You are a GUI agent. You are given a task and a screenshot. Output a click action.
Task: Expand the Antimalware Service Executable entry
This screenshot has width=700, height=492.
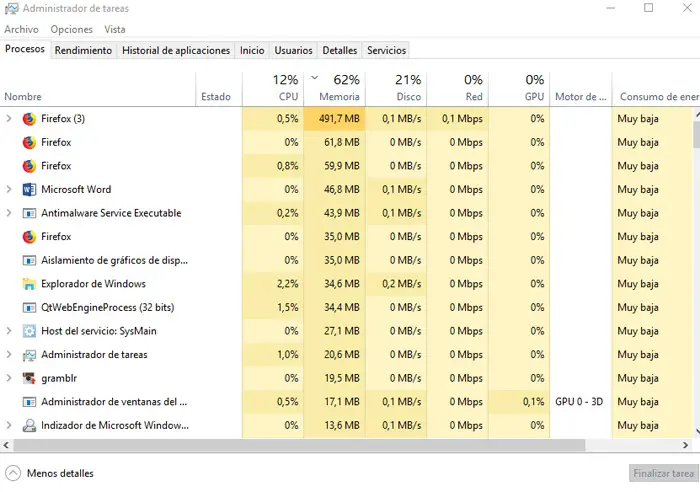click(9, 213)
